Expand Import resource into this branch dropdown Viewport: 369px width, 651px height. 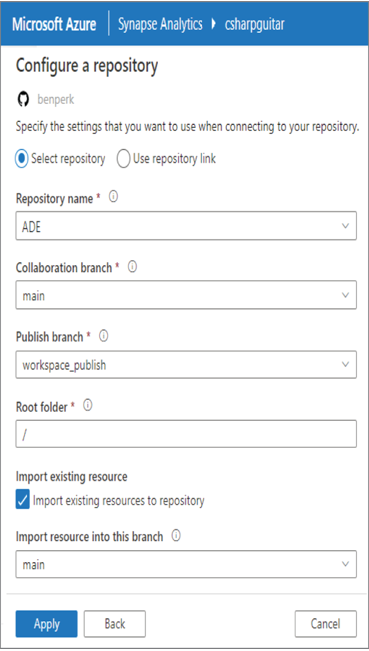click(x=186, y=564)
